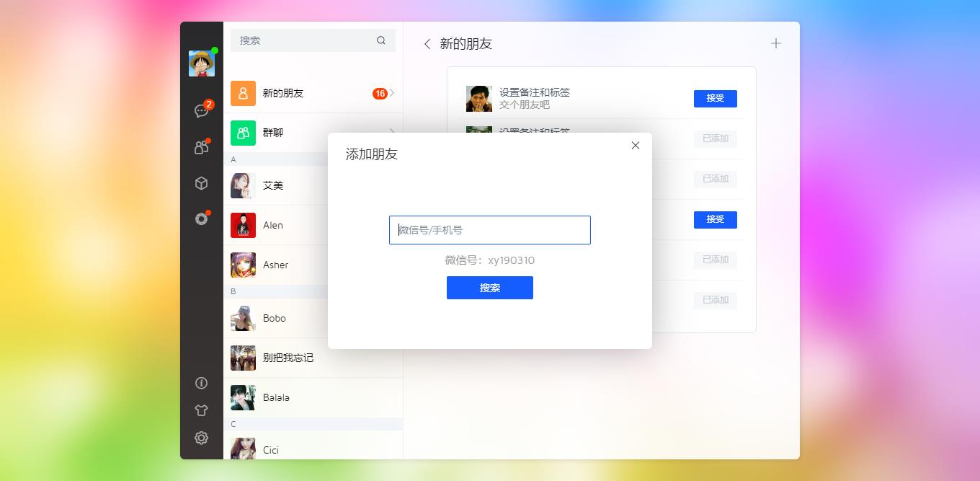Open the Moments icon with red dot
Screen dimensions: 980x481
(x=201, y=219)
